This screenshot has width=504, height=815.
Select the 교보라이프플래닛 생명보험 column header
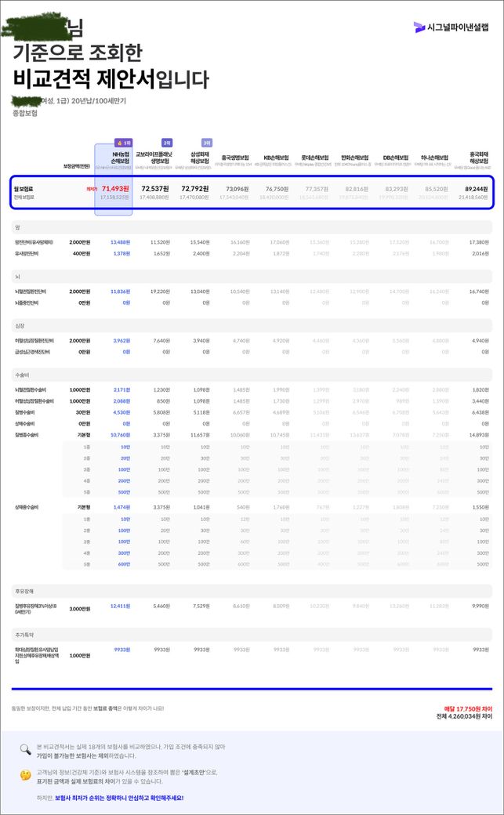(154, 159)
